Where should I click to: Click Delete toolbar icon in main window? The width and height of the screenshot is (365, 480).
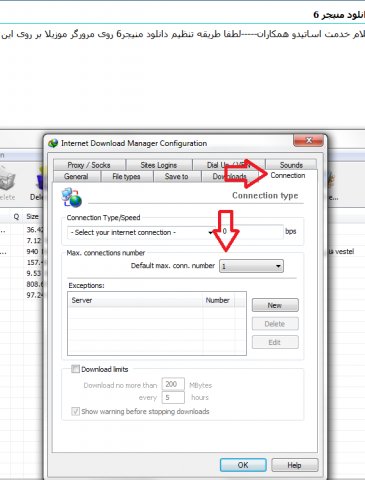pyautogui.click(x=7, y=183)
